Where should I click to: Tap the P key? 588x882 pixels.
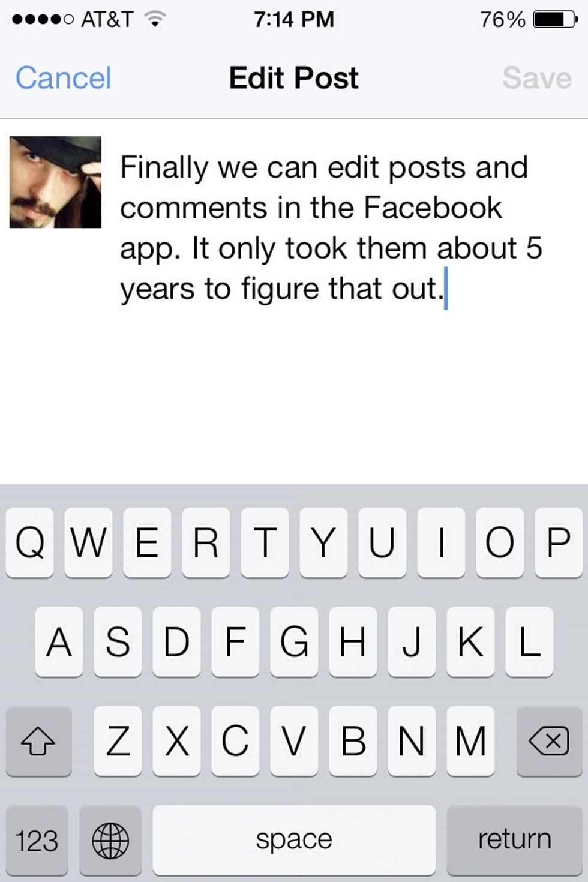click(559, 542)
